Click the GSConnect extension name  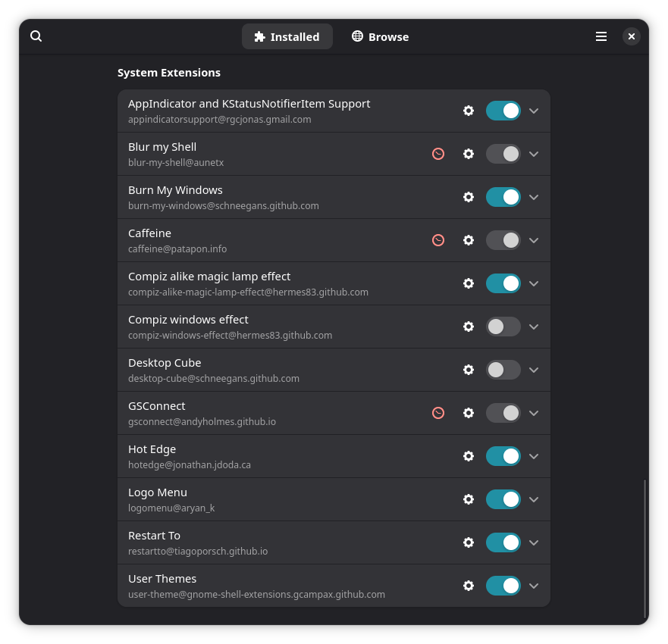[156, 406]
